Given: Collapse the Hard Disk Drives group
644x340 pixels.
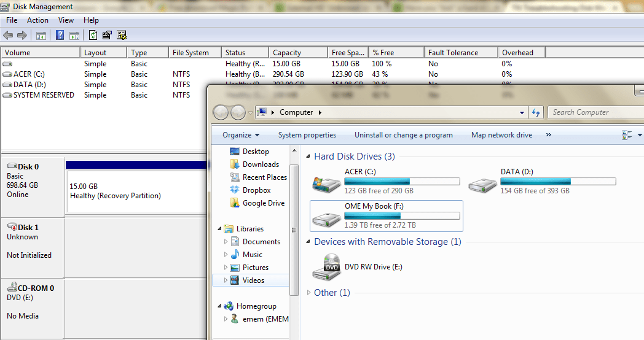Looking at the screenshot, I should pos(308,156).
